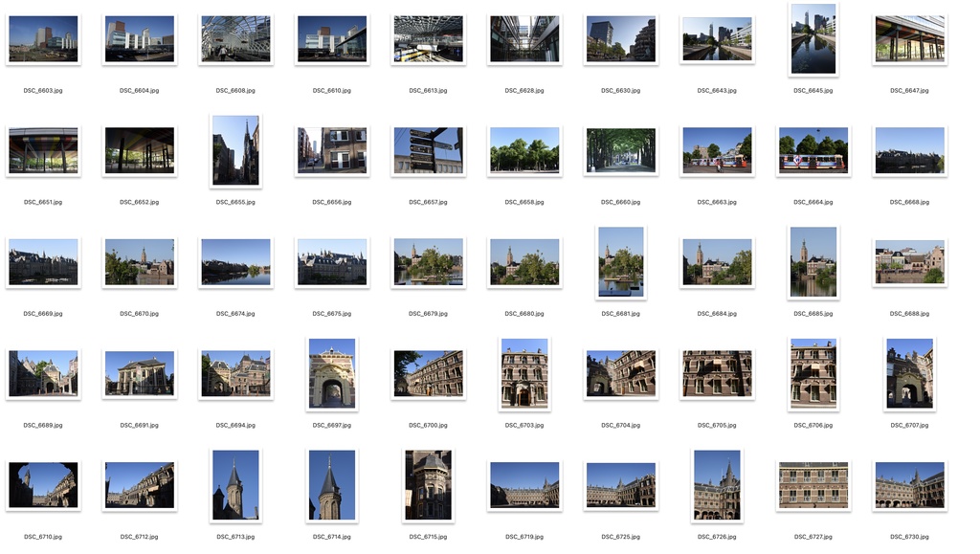
Task: Select the DSC_6610.jpg photo thumbnail
Action: tap(332, 38)
